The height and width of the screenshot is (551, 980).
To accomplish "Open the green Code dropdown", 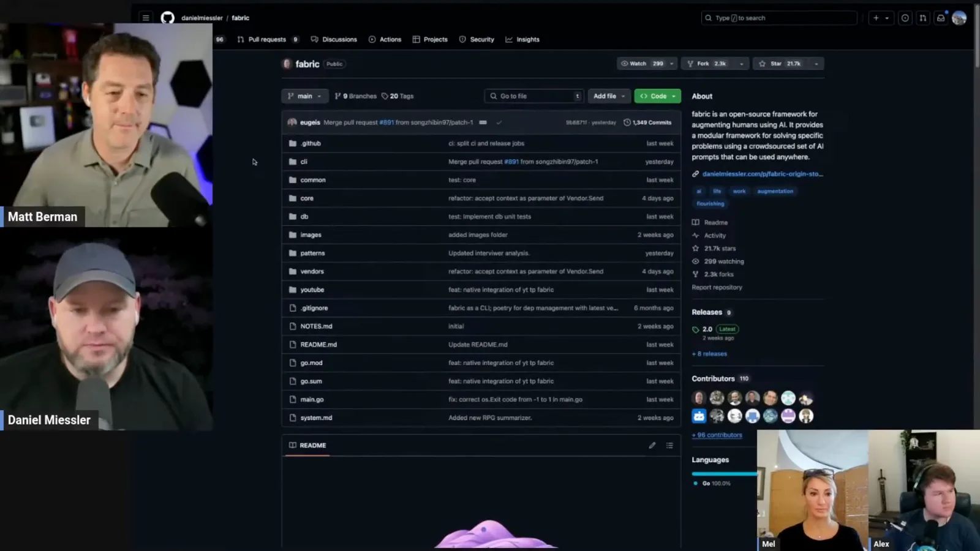I will 657,96.
